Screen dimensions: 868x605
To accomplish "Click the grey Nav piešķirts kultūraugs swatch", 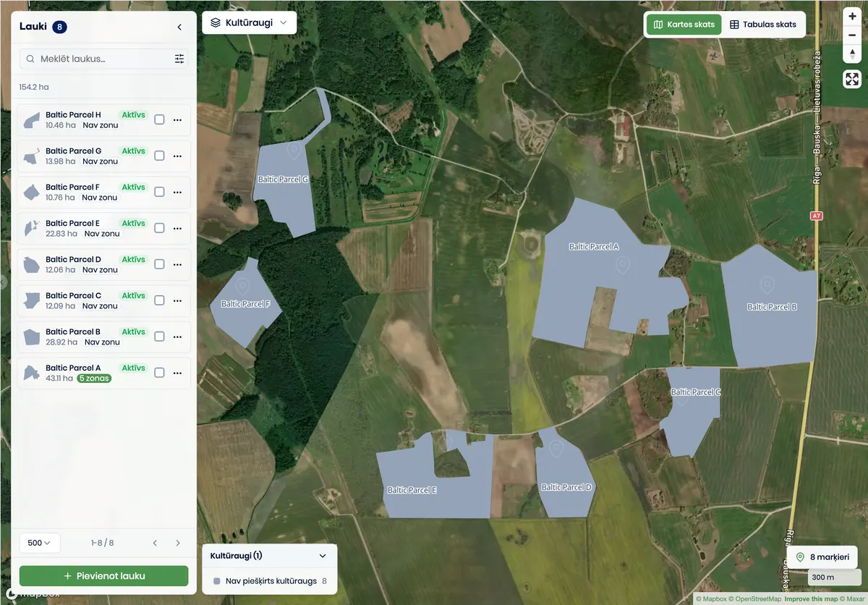I will [x=217, y=581].
